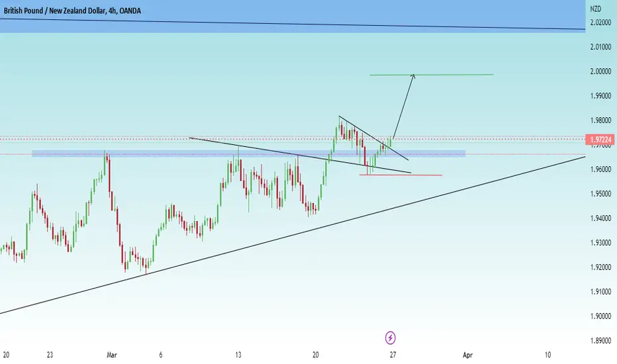This screenshot has width=617, height=364.
Task: Click the 1.99000 price axis label
Action: 600,96
